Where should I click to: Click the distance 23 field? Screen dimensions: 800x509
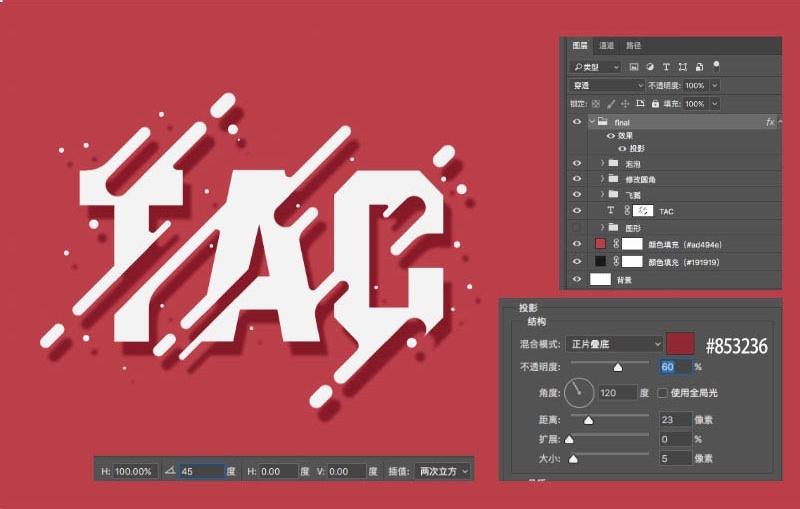675,420
